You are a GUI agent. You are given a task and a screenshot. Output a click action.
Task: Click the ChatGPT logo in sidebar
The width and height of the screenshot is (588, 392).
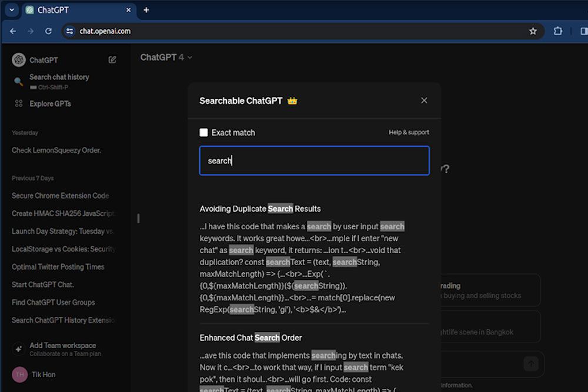coord(19,60)
